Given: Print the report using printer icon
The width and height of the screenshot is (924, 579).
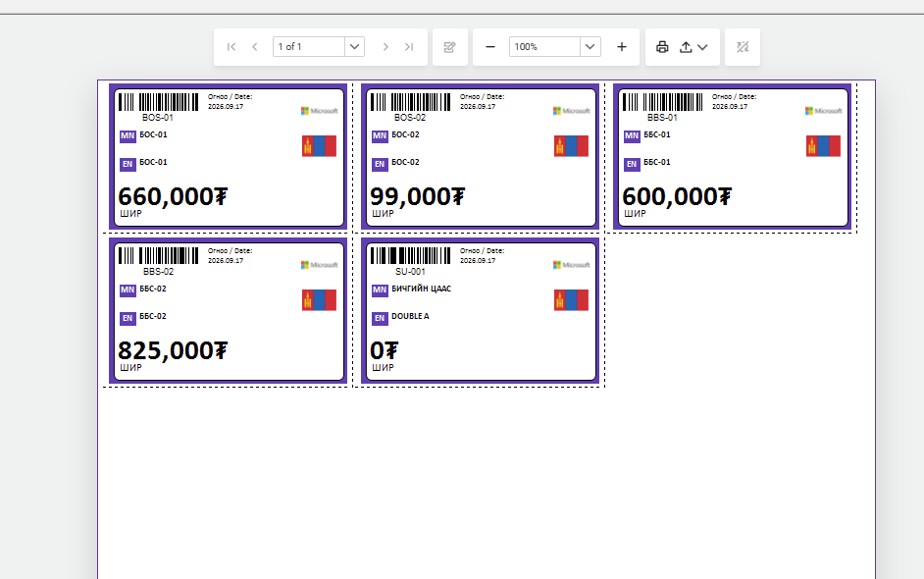Looking at the screenshot, I should 662,46.
